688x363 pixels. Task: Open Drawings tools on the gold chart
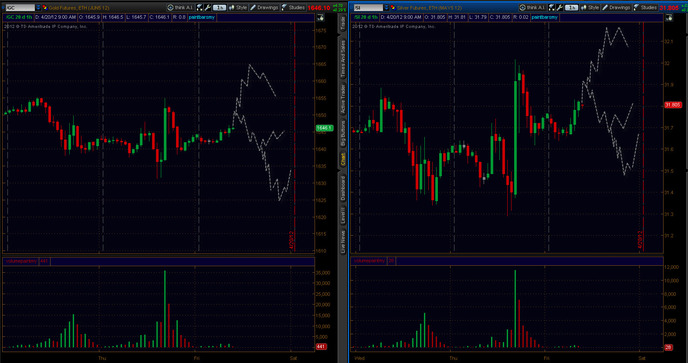pos(264,7)
